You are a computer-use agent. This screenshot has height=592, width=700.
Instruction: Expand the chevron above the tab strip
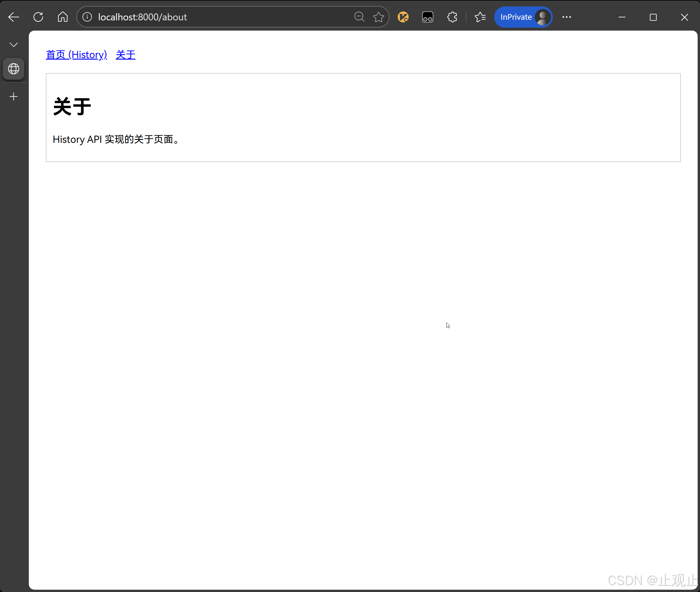tap(13, 44)
